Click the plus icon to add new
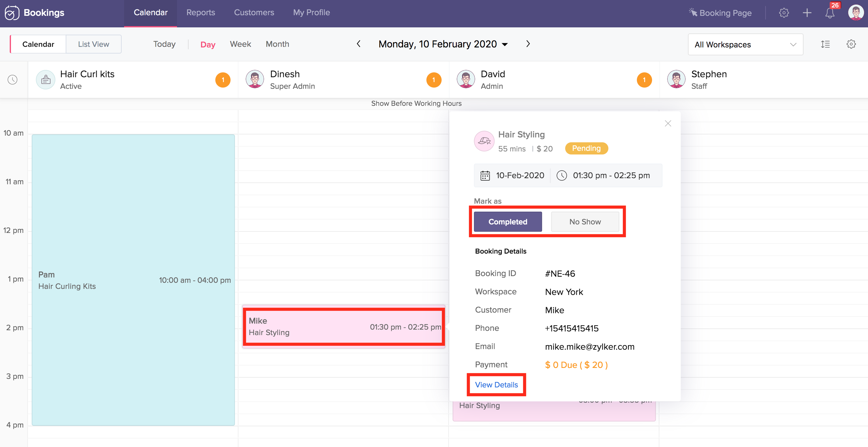 pos(807,13)
